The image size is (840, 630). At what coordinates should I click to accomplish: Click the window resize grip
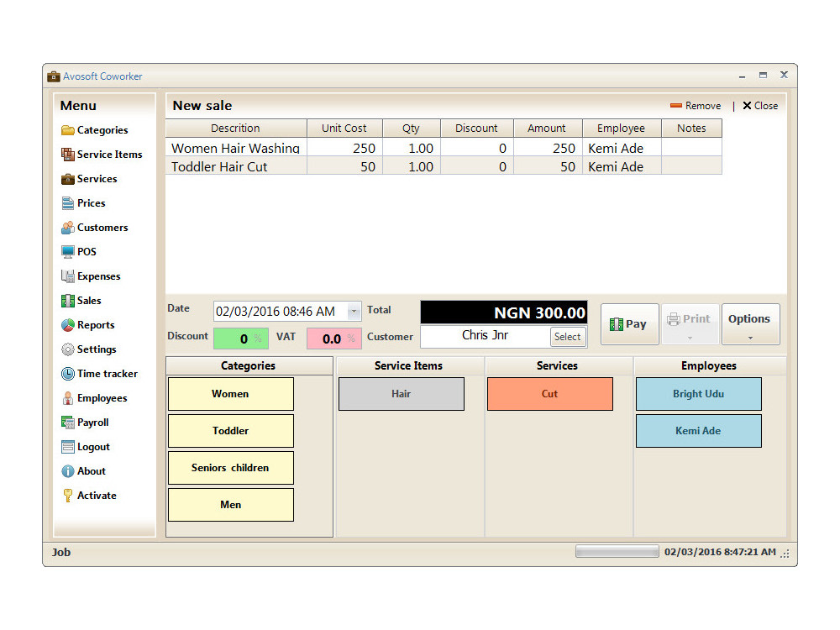[x=785, y=554]
